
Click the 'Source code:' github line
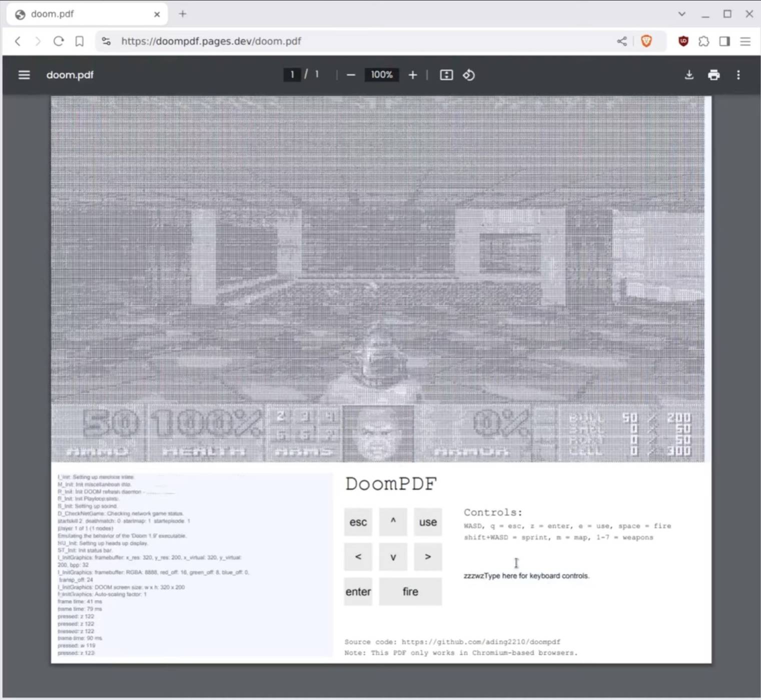[x=452, y=642]
